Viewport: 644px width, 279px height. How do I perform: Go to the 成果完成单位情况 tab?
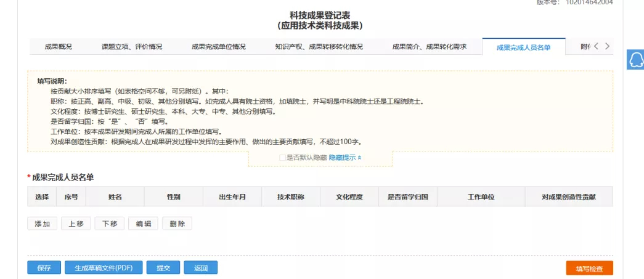219,47
